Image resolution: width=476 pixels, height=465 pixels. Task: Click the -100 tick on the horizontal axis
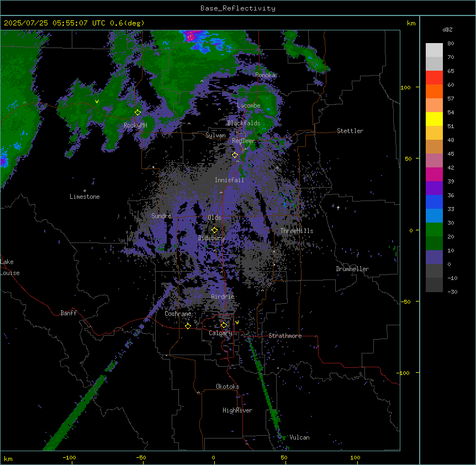pos(70,458)
